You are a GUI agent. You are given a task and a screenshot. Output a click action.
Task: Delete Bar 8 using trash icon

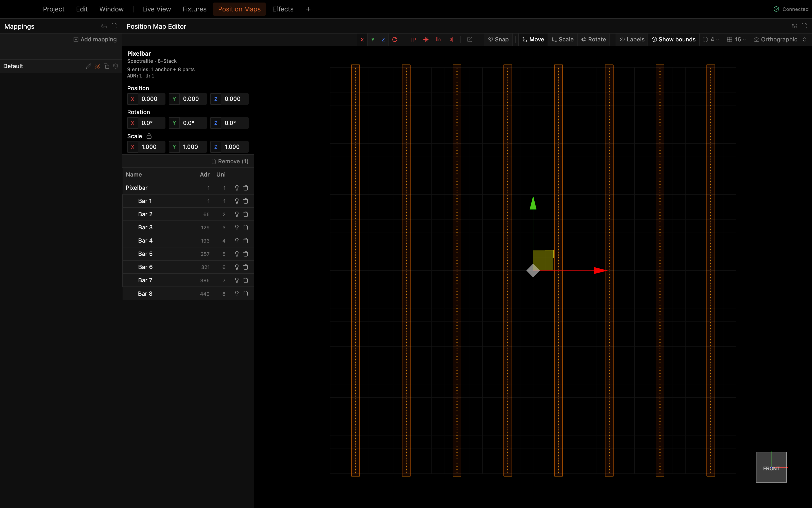coord(246,294)
